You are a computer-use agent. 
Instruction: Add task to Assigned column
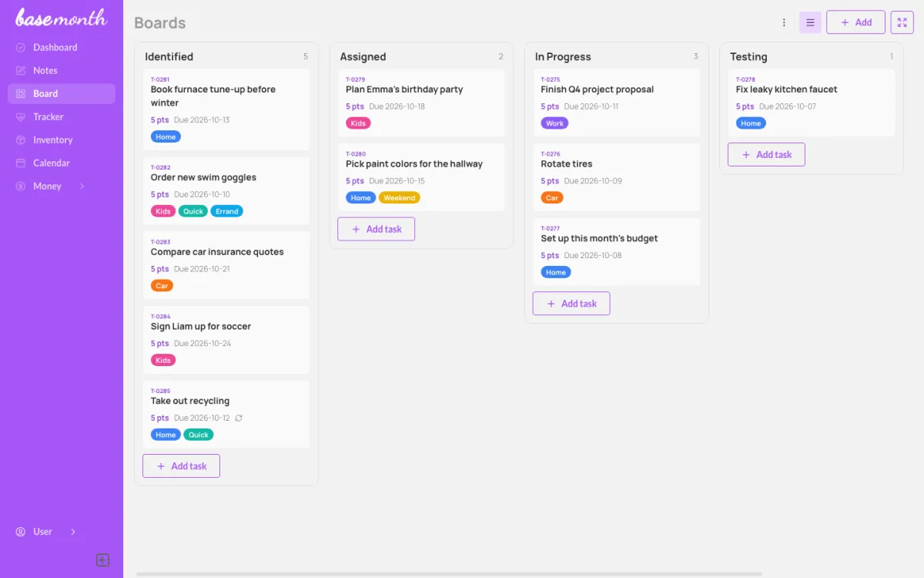[x=376, y=229]
